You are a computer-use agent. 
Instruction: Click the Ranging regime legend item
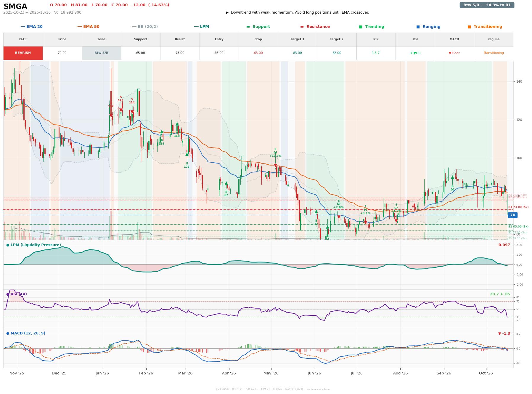(428, 27)
